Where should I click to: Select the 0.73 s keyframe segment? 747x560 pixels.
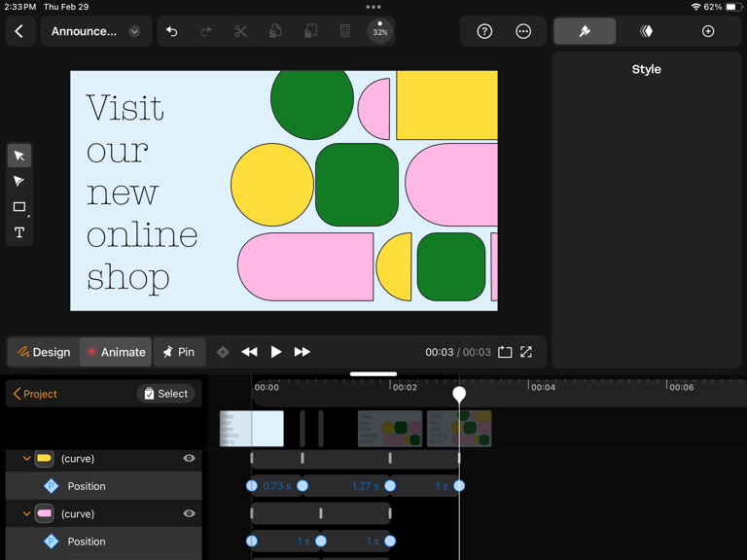pos(277,486)
